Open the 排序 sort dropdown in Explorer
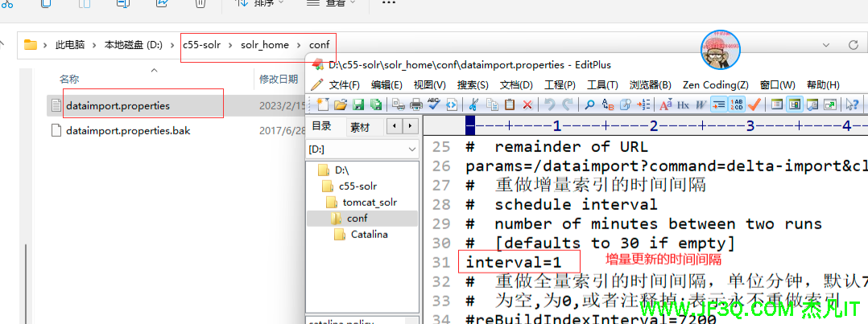This screenshot has width=868, height=324. pos(259,4)
